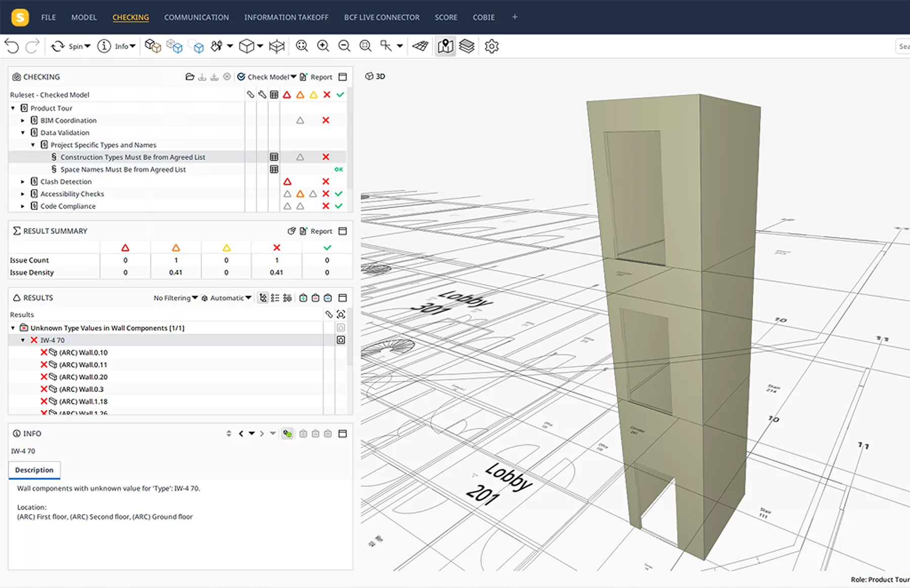Expand the BIM Coordination ruleset

pos(23,120)
